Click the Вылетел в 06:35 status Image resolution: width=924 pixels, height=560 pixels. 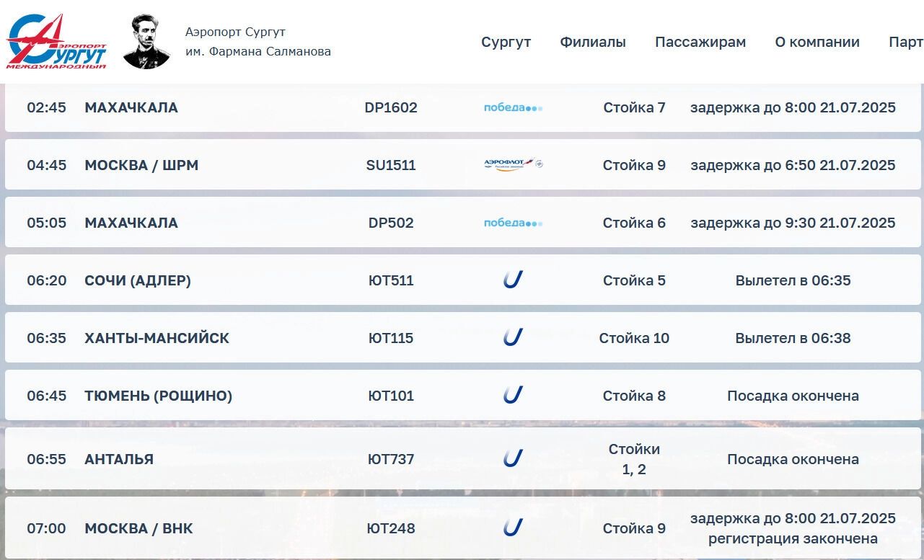tap(793, 280)
